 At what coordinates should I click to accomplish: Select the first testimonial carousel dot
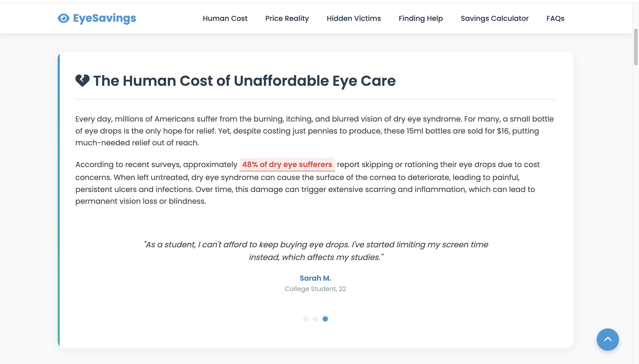pos(305,319)
